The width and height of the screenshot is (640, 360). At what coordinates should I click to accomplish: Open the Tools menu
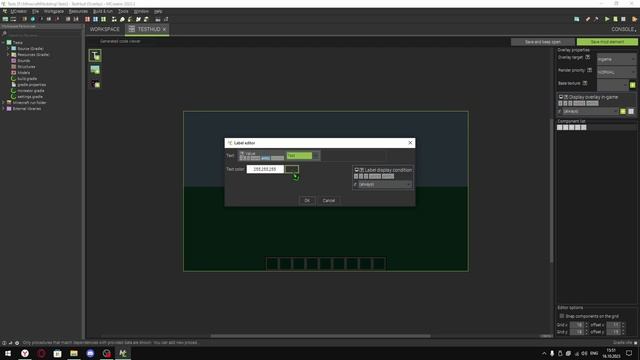(x=123, y=11)
